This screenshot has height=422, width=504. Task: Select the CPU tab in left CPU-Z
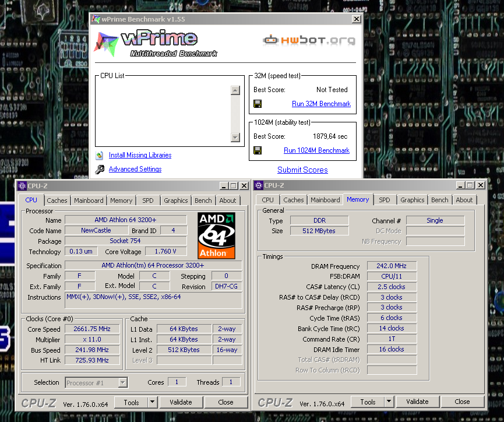pos(31,200)
